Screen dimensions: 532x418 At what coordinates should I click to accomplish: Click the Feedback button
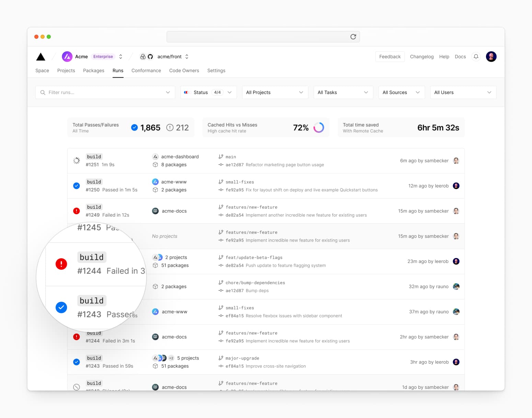pyautogui.click(x=390, y=57)
